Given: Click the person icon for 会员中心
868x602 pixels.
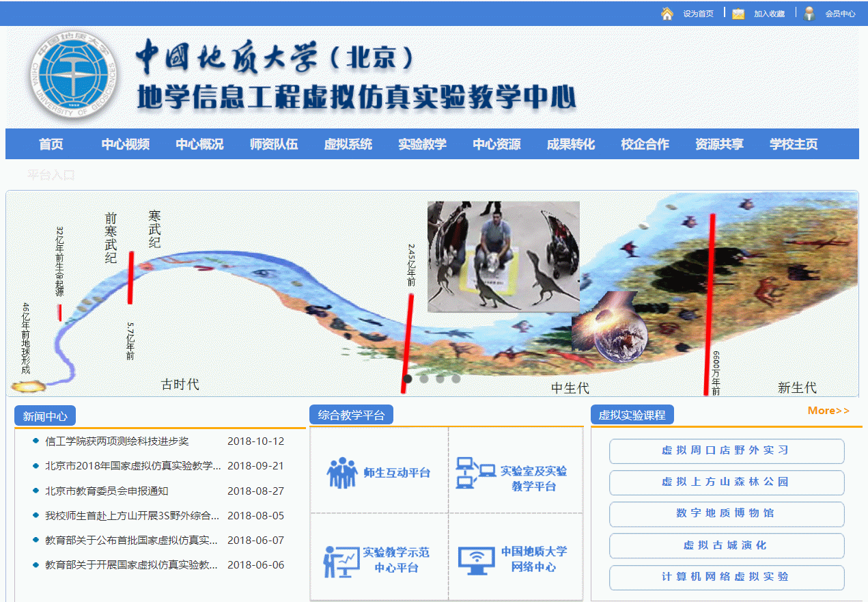Looking at the screenshot, I should [809, 14].
